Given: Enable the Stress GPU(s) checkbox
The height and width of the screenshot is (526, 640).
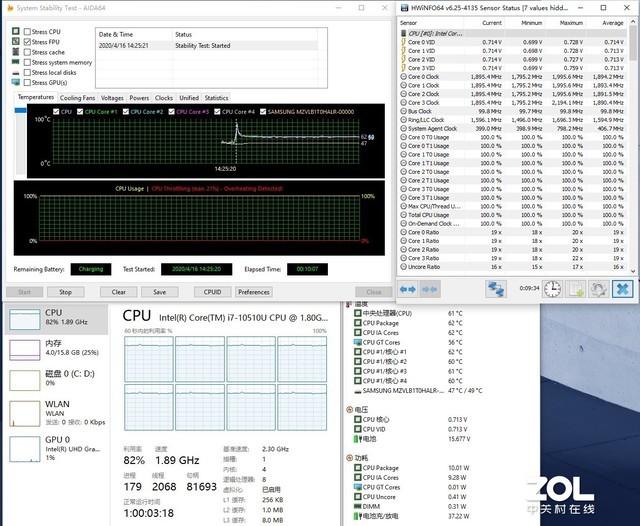Looking at the screenshot, I should 27,82.
